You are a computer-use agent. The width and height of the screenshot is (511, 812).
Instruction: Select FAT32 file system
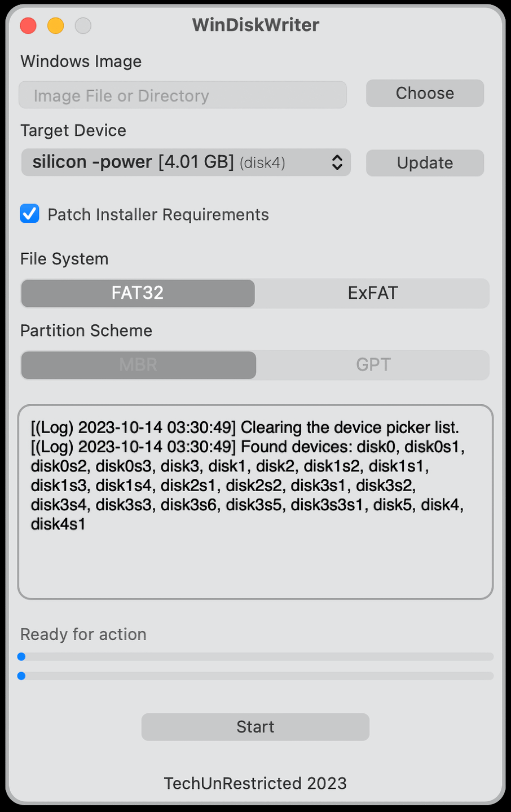[x=138, y=293]
